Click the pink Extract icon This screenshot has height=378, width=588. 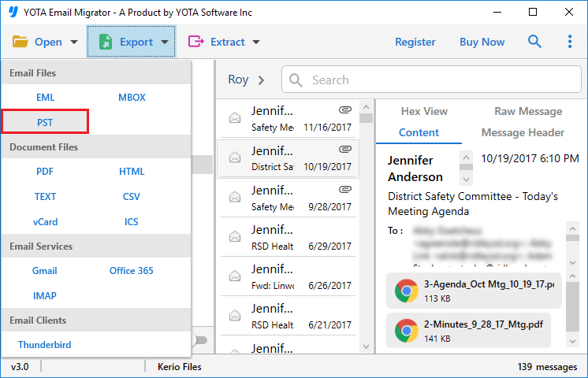(x=195, y=42)
